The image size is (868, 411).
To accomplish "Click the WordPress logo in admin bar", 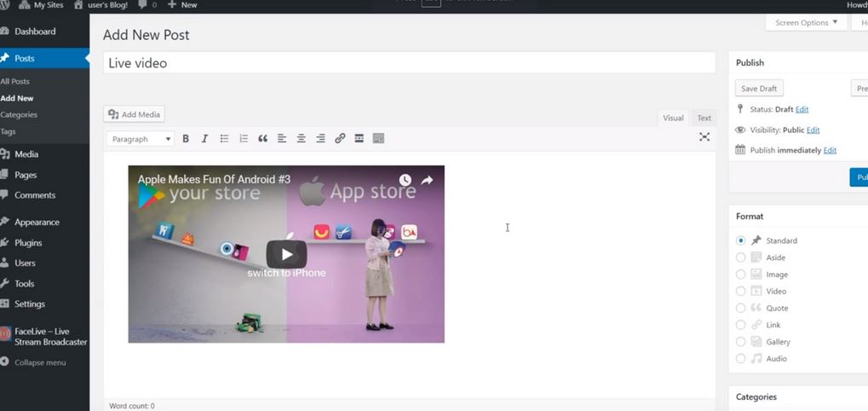I will (5, 5).
